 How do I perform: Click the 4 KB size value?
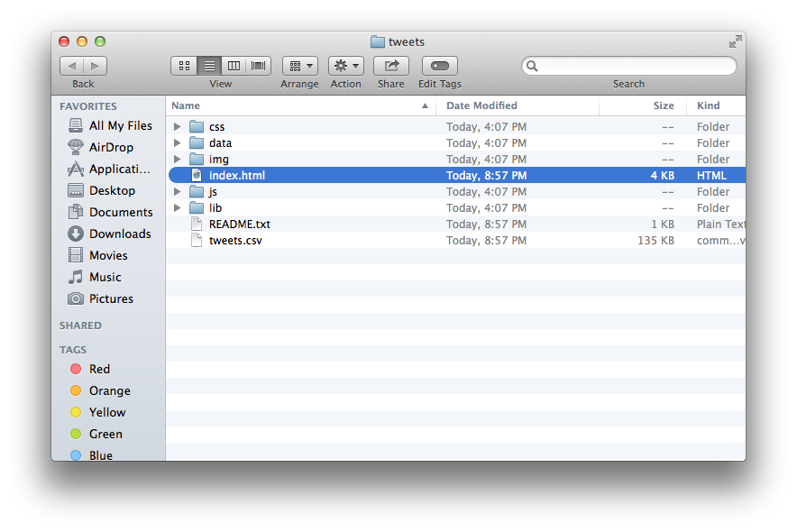tap(663, 175)
